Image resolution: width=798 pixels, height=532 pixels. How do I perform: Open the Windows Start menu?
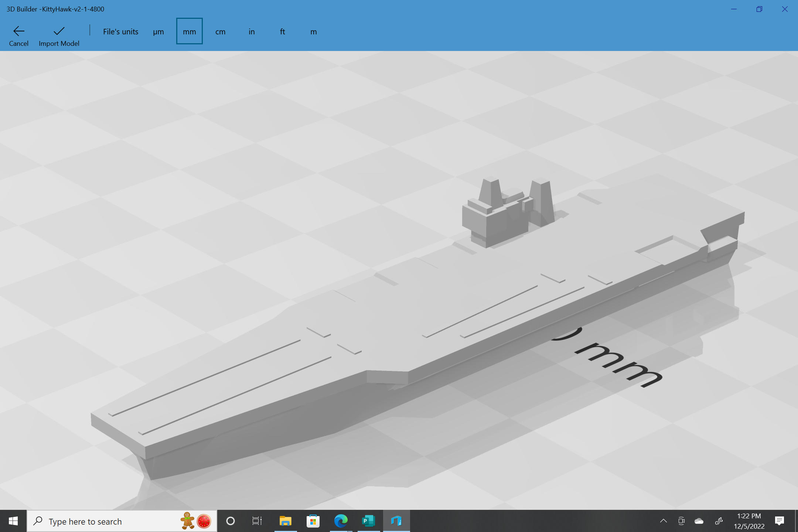click(x=13, y=521)
